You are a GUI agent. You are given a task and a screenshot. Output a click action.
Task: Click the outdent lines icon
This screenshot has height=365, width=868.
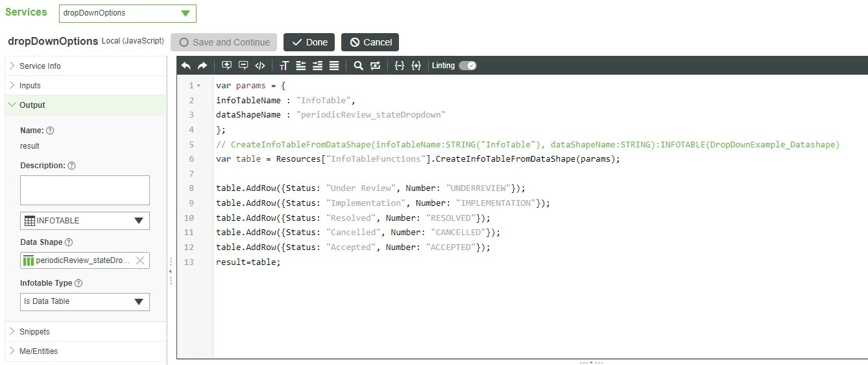click(x=300, y=66)
